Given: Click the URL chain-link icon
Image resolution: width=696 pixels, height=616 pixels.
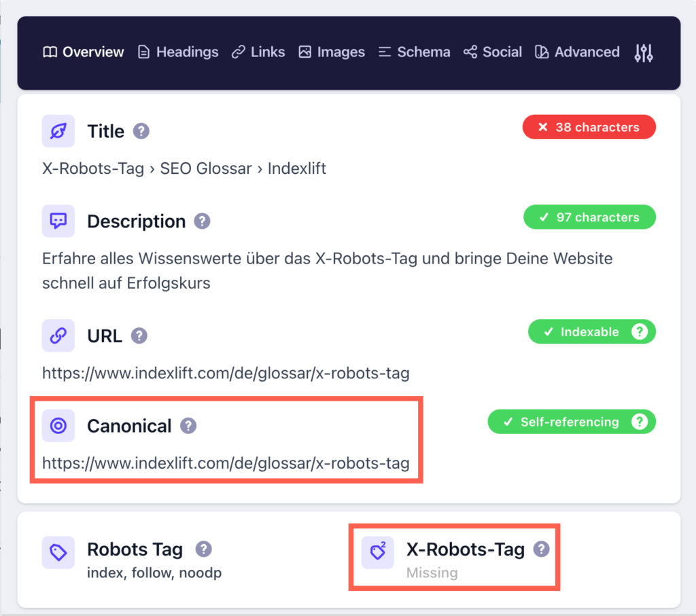Looking at the screenshot, I should coord(58,336).
